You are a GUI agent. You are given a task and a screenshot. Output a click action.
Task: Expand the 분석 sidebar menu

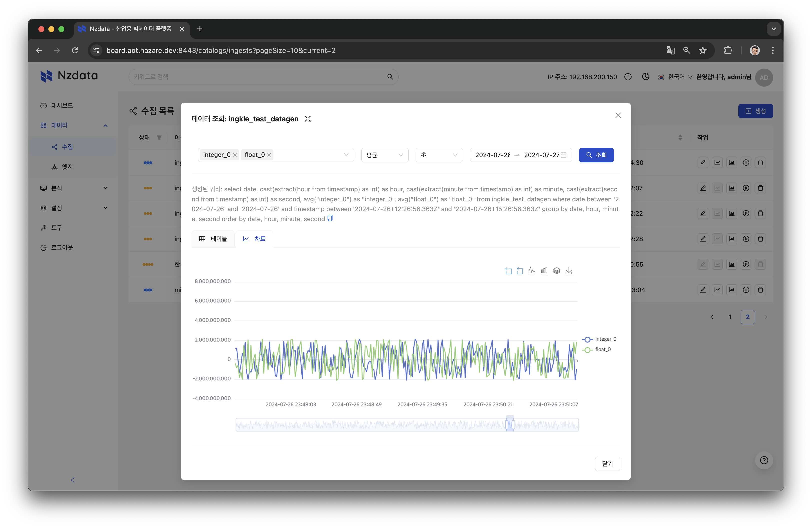coord(105,188)
